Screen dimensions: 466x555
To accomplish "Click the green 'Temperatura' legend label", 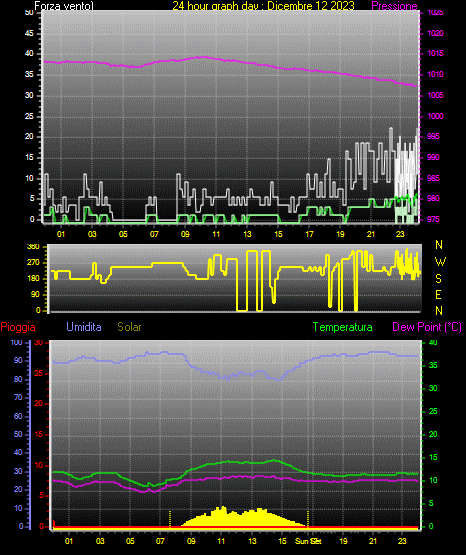I will click(x=342, y=327).
